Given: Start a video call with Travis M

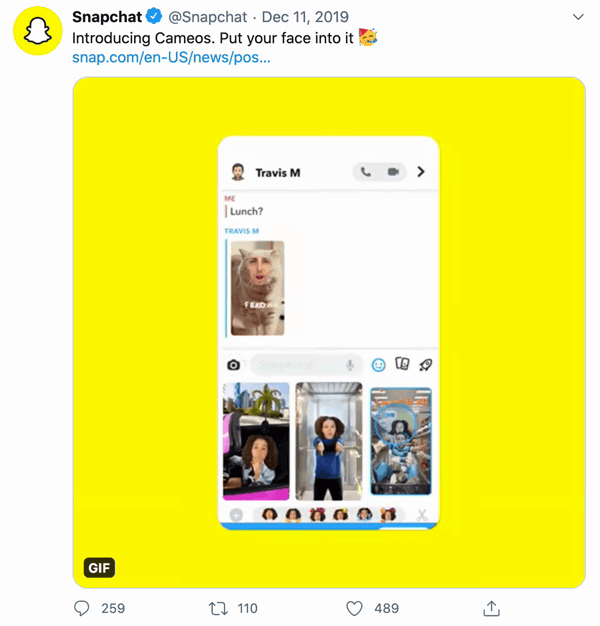Looking at the screenshot, I should [x=393, y=172].
